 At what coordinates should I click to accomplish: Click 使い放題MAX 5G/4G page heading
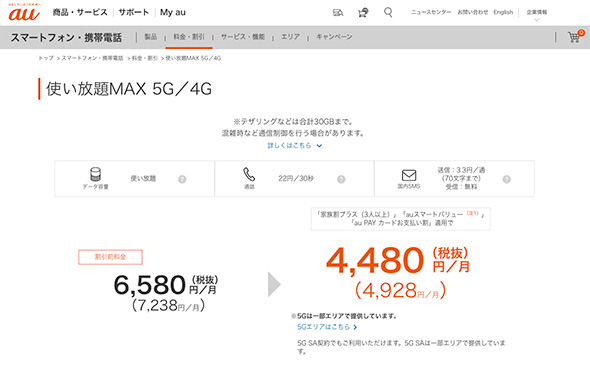[x=129, y=89]
